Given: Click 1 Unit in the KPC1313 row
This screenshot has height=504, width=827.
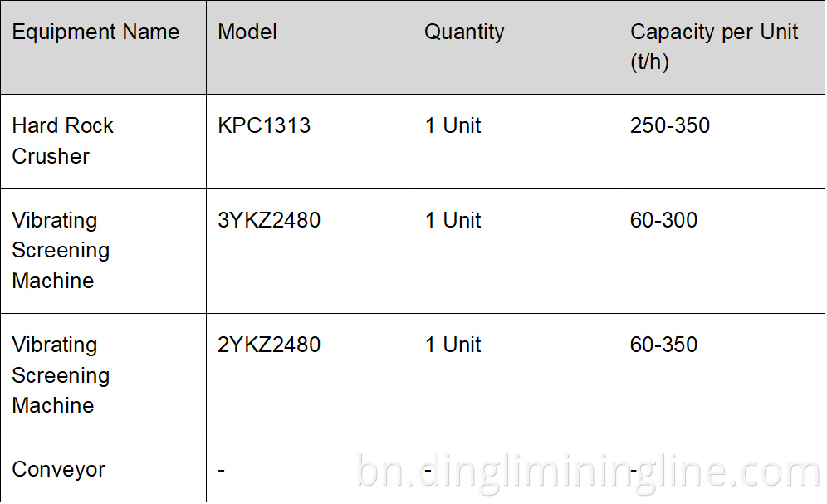Looking at the screenshot, I should tap(453, 125).
